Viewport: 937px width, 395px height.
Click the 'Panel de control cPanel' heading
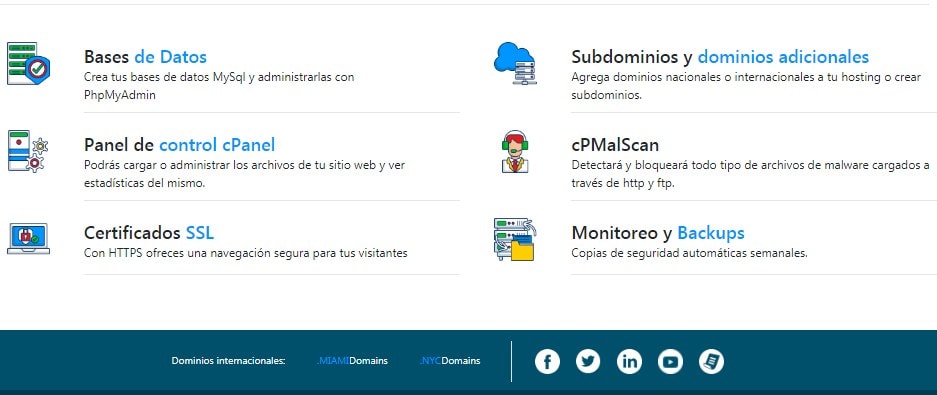[x=179, y=145]
